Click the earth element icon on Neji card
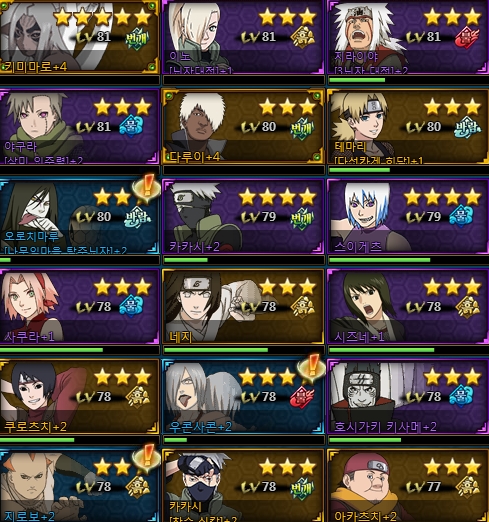The image size is (489, 522). [x=302, y=307]
